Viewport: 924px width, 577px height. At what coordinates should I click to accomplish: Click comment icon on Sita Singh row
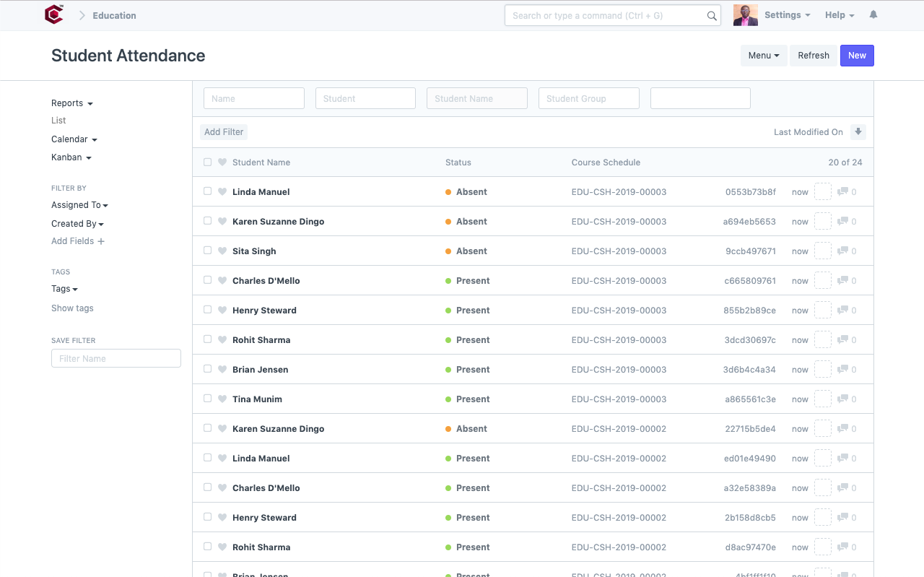point(842,251)
